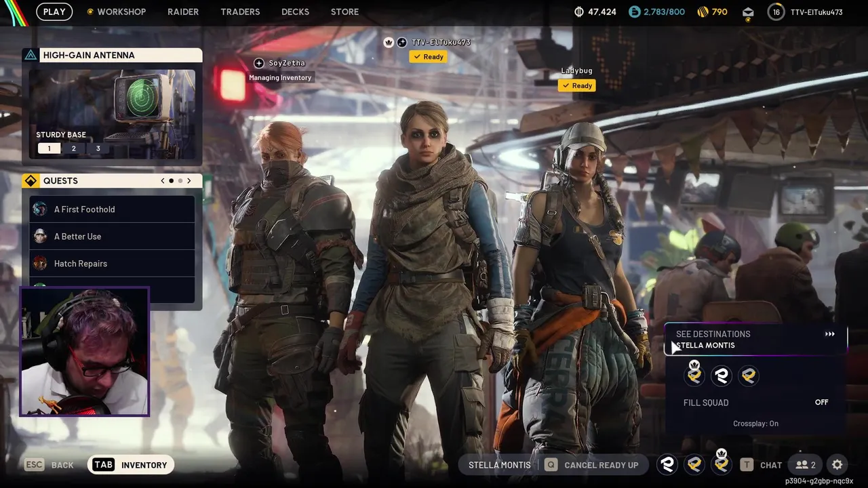Select Sturdy Base stage 1
Image resolution: width=868 pixels, height=488 pixels.
pyautogui.click(x=49, y=148)
